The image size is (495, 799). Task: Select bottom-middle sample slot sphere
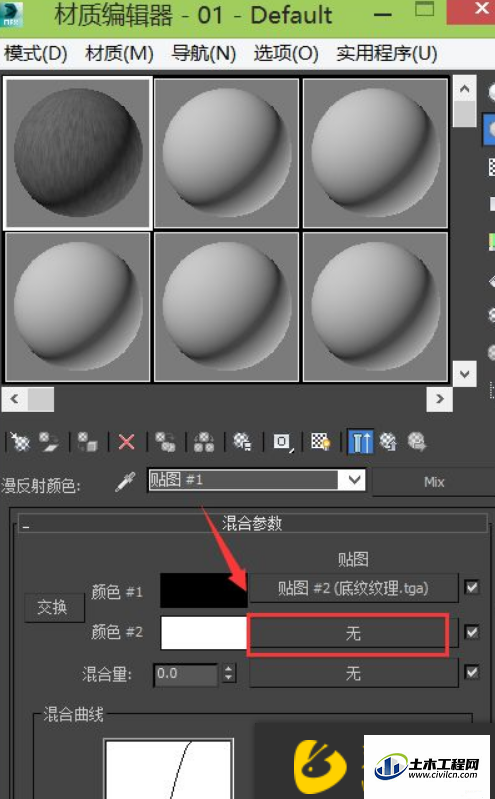click(x=226, y=306)
